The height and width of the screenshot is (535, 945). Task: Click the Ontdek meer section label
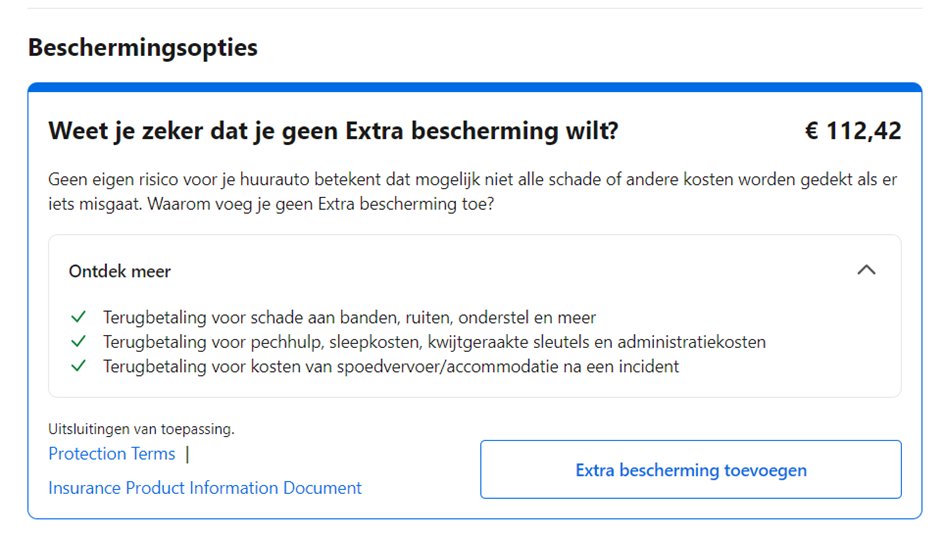(120, 271)
